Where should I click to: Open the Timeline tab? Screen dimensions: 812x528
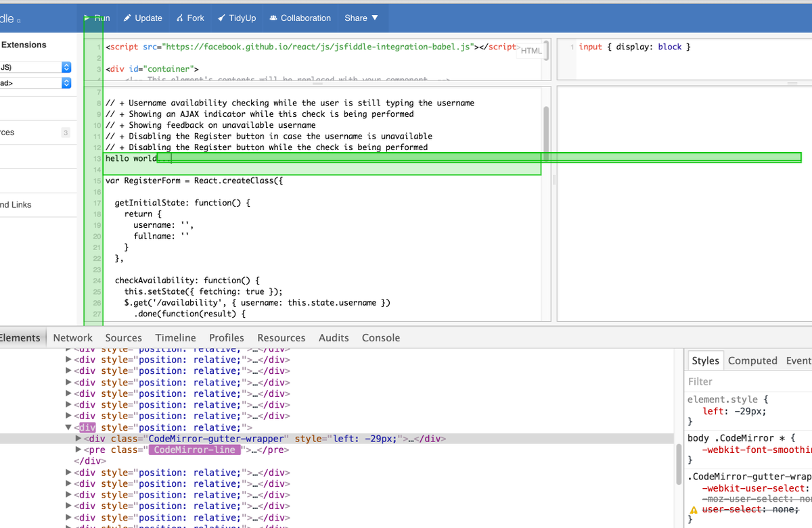[175, 337]
